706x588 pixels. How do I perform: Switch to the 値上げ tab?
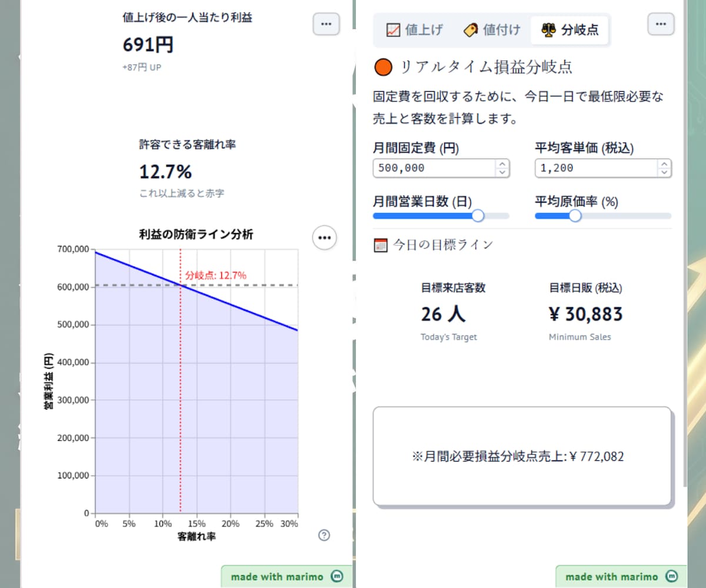coord(414,29)
